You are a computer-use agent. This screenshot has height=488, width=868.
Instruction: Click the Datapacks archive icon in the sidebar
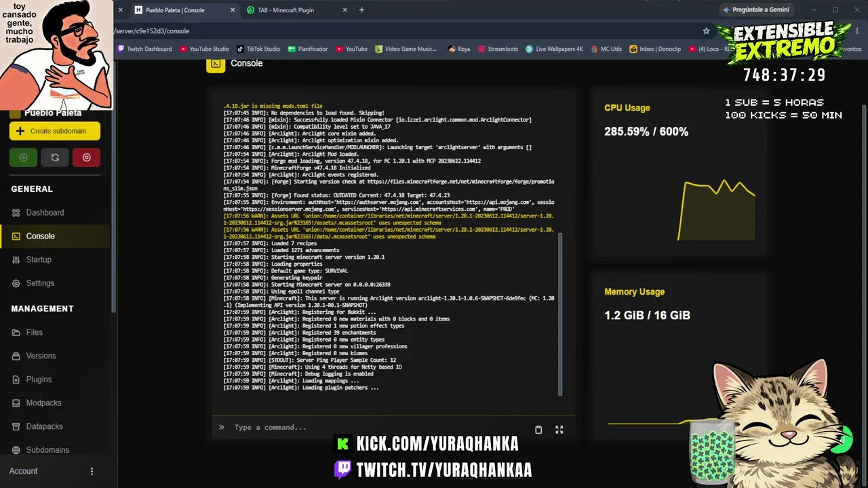pyautogui.click(x=16, y=426)
